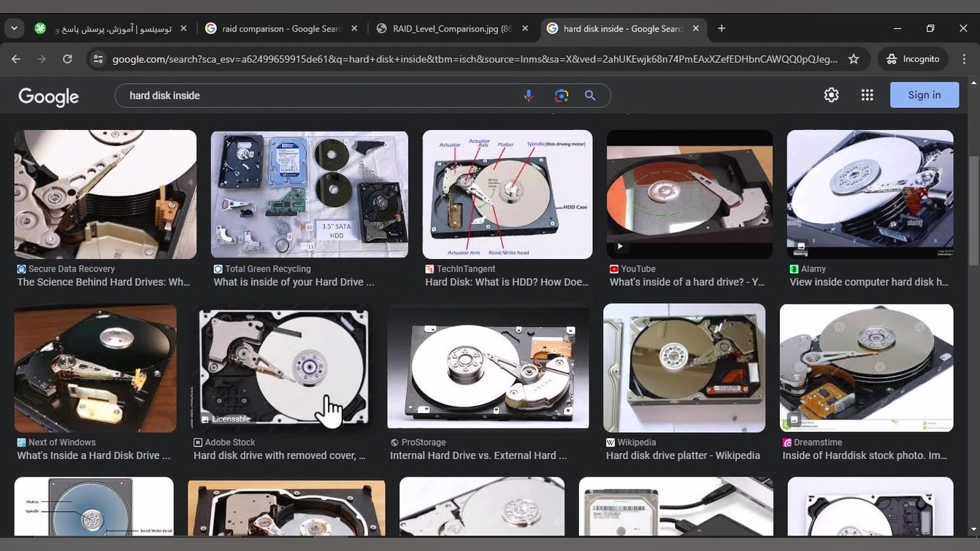Close the 'hard disk inside' tab
Viewport: 980px width, 551px height.
[x=696, y=28]
